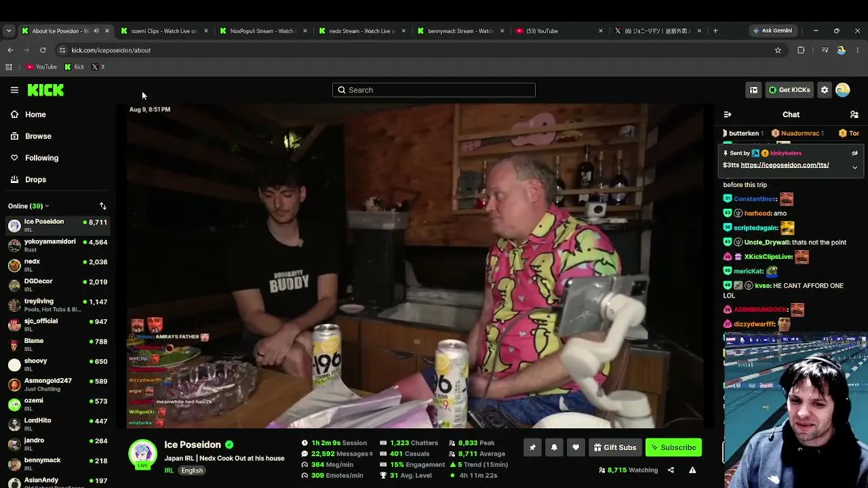
Task: Expand the Online (39) dropdown
Action: point(28,206)
